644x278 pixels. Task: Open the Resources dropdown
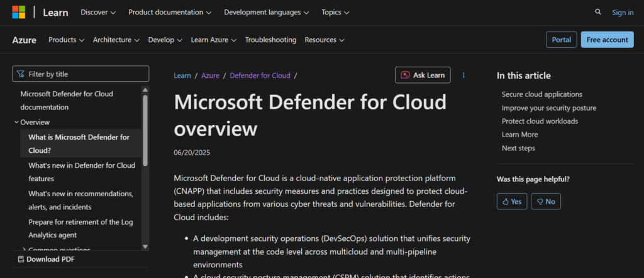pos(325,40)
